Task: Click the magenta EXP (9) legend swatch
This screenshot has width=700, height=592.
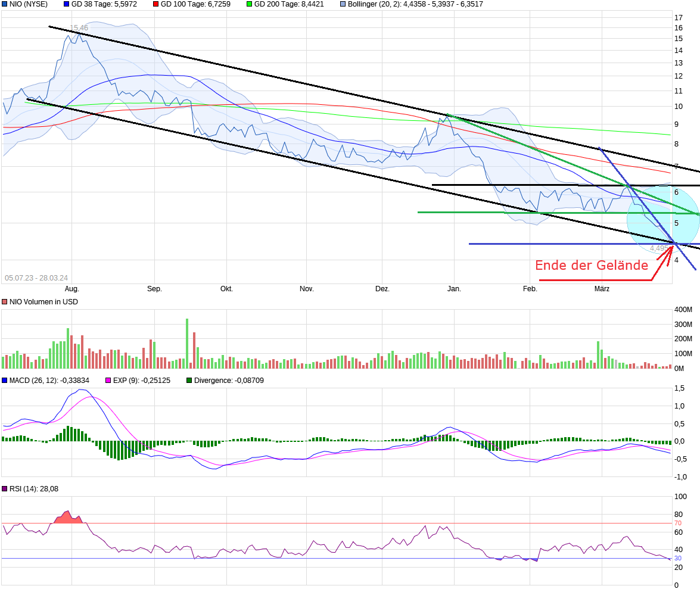Action: (x=108, y=380)
